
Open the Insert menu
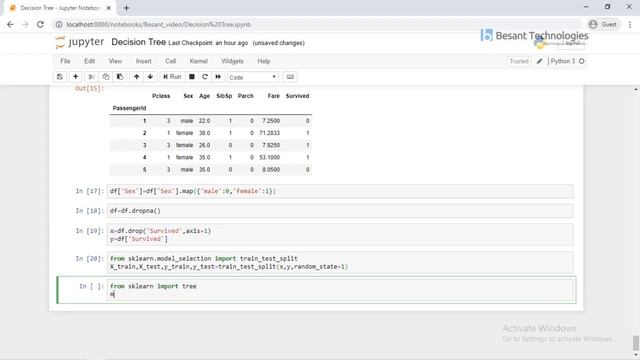(x=144, y=61)
